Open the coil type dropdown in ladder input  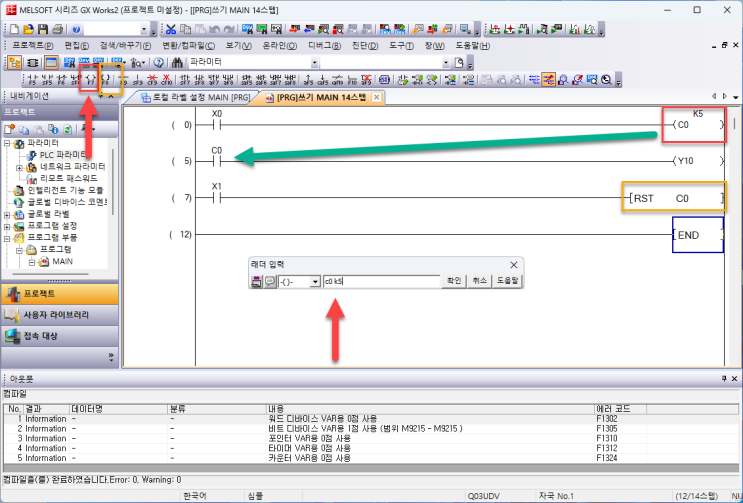tap(315, 282)
